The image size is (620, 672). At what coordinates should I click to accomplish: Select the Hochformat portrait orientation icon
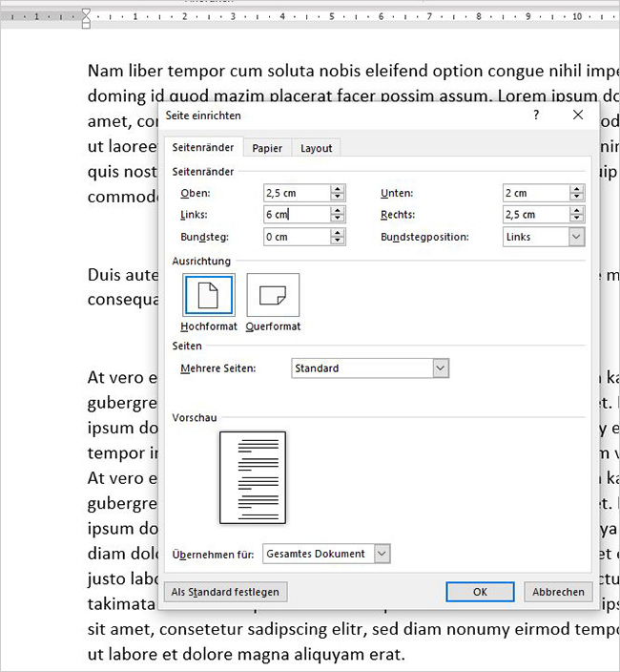coord(208,295)
